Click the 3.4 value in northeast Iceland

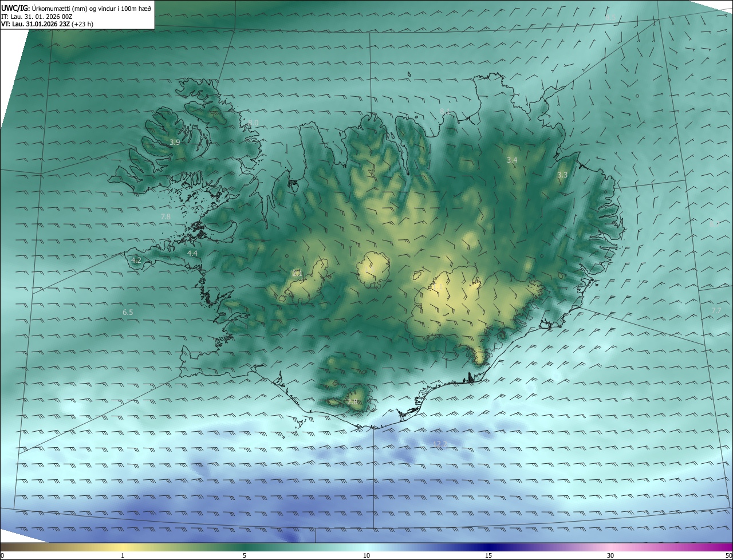tap(512, 160)
